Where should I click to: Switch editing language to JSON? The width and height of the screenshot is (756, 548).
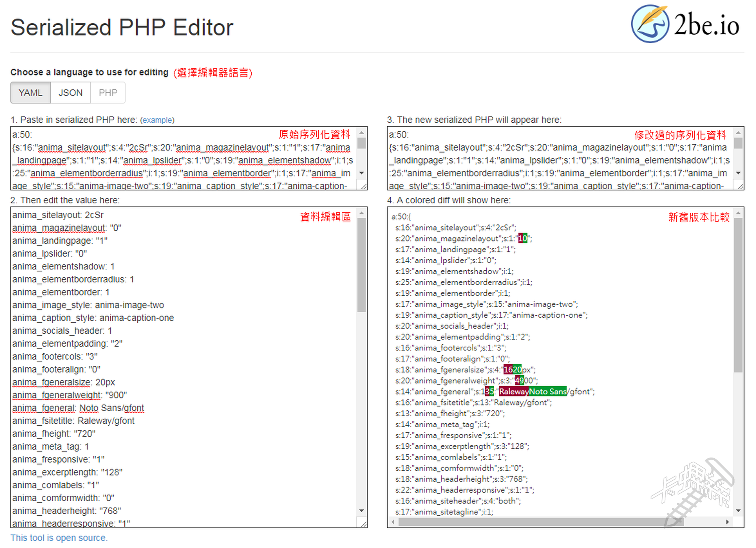[x=70, y=93]
